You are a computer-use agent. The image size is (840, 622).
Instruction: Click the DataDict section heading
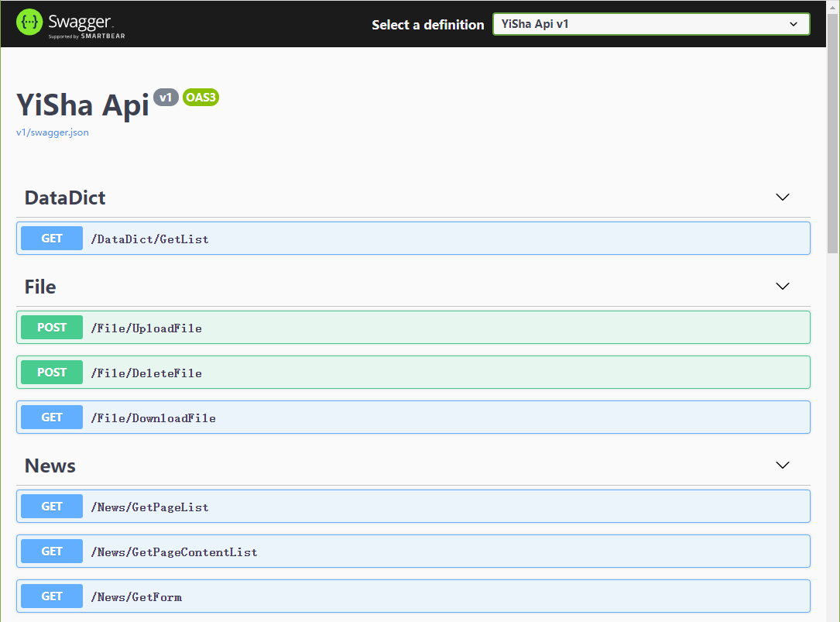(x=64, y=198)
